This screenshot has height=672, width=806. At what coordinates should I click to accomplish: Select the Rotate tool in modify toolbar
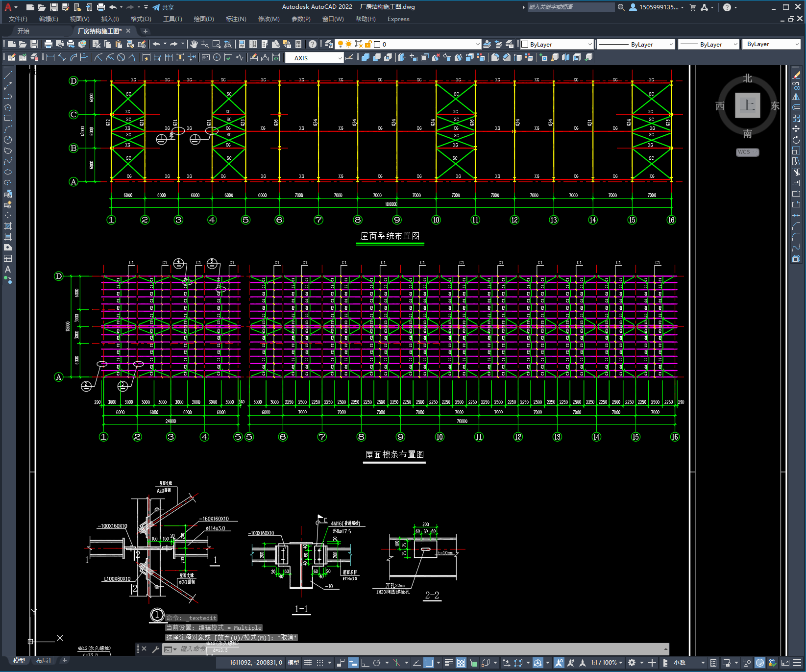[x=796, y=140]
